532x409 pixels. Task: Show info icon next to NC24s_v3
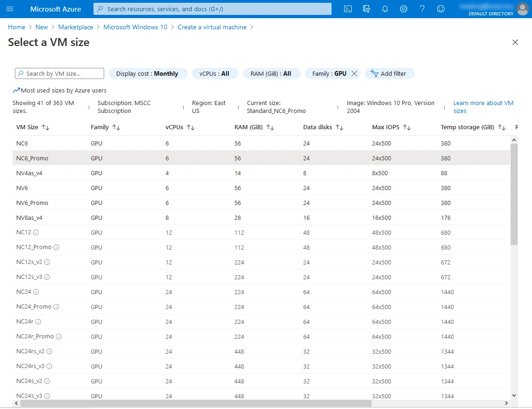pos(47,396)
